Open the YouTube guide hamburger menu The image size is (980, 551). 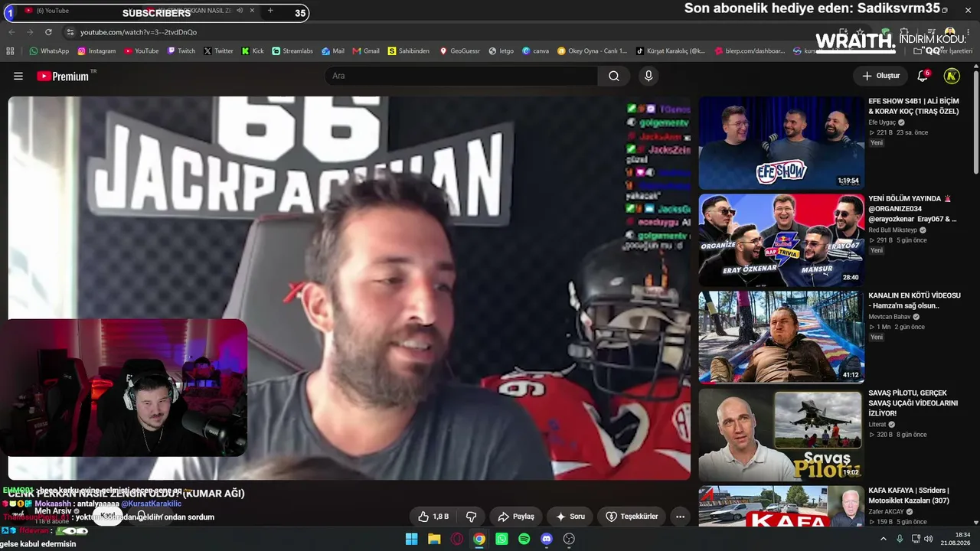18,76
